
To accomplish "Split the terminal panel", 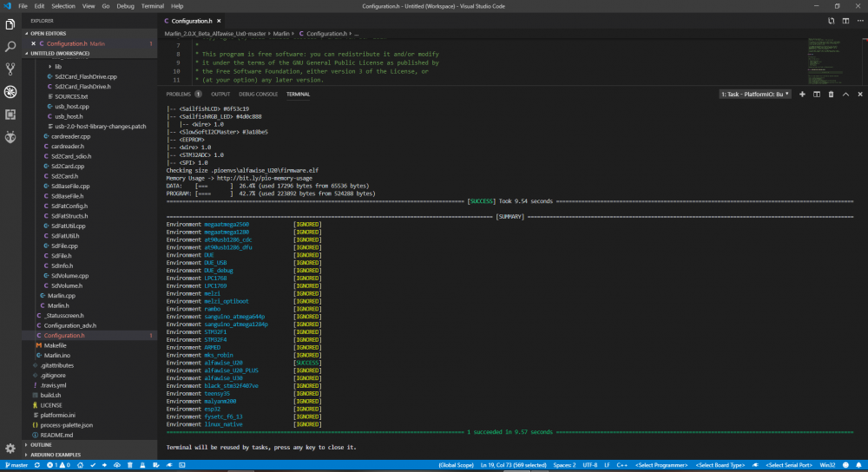I will tap(817, 94).
